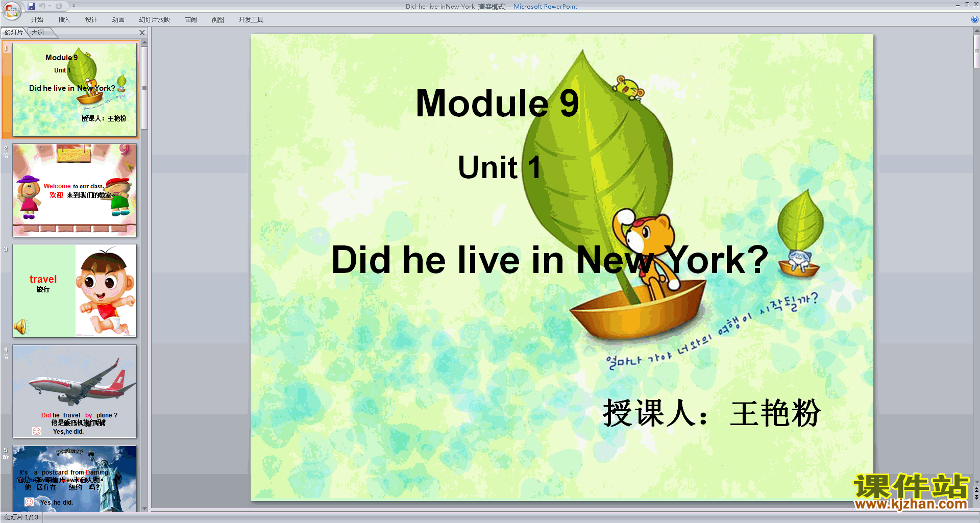Expand the Customize Quick Access Toolbar dropdown

pos(73,6)
